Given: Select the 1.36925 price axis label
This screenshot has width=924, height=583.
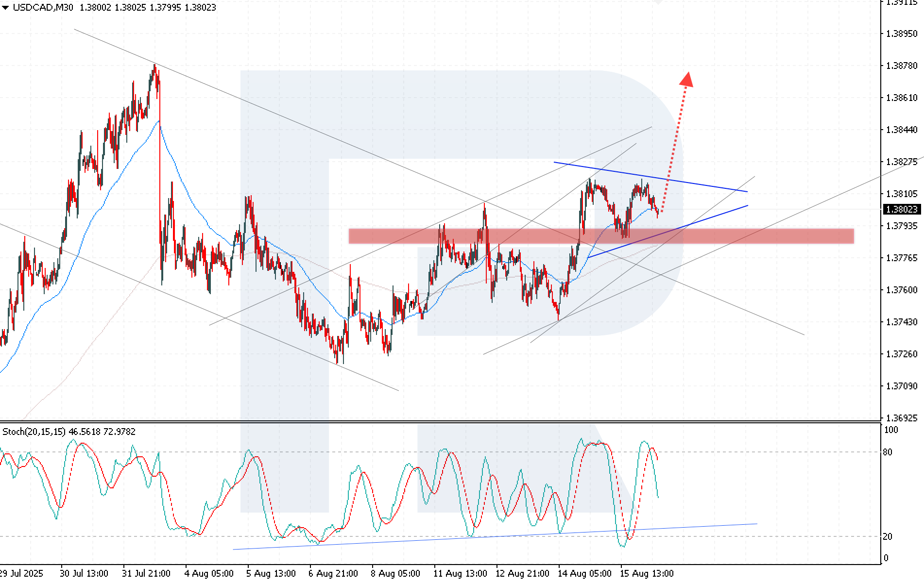Looking at the screenshot, I should coord(902,418).
